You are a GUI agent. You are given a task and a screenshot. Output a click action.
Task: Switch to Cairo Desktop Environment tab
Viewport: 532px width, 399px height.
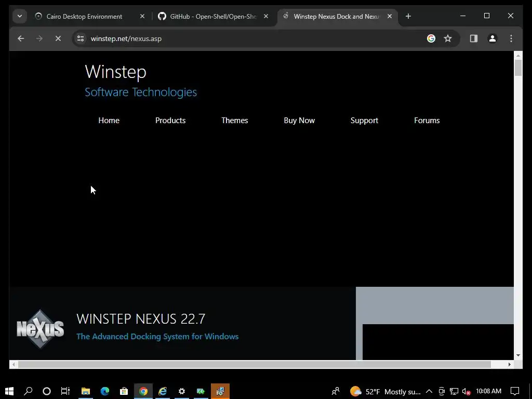[x=84, y=16]
